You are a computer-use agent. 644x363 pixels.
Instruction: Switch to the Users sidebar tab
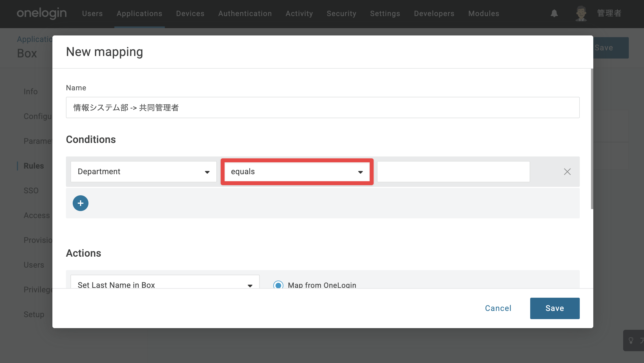(x=34, y=265)
